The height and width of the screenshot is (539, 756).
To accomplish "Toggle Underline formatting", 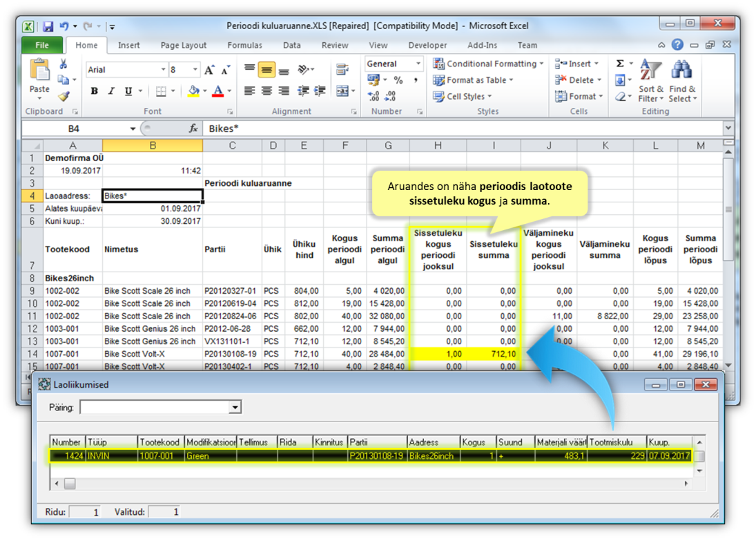I will [x=128, y=91].
